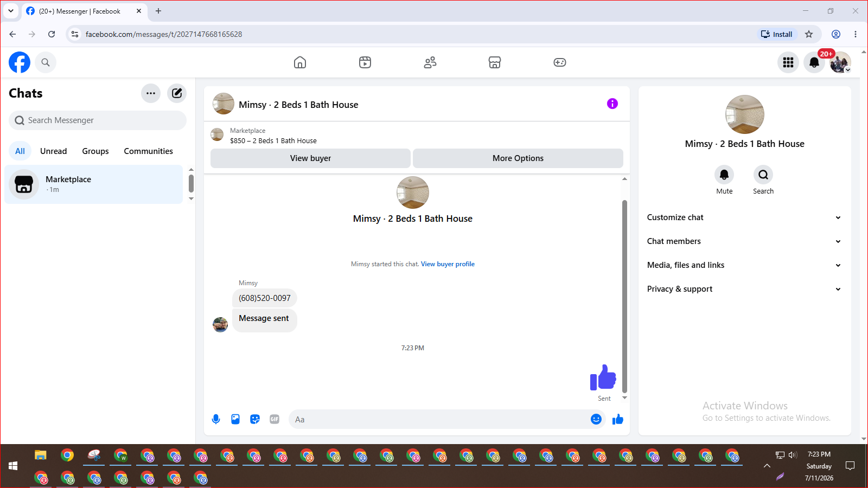Screen dimensions: 868x488
Task: Send a thumbs-up like from composer
Action: (x=618, y=419)
